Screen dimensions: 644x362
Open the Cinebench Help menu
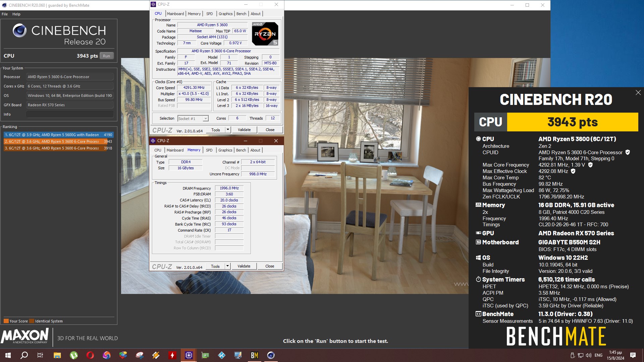coord(16,14)
